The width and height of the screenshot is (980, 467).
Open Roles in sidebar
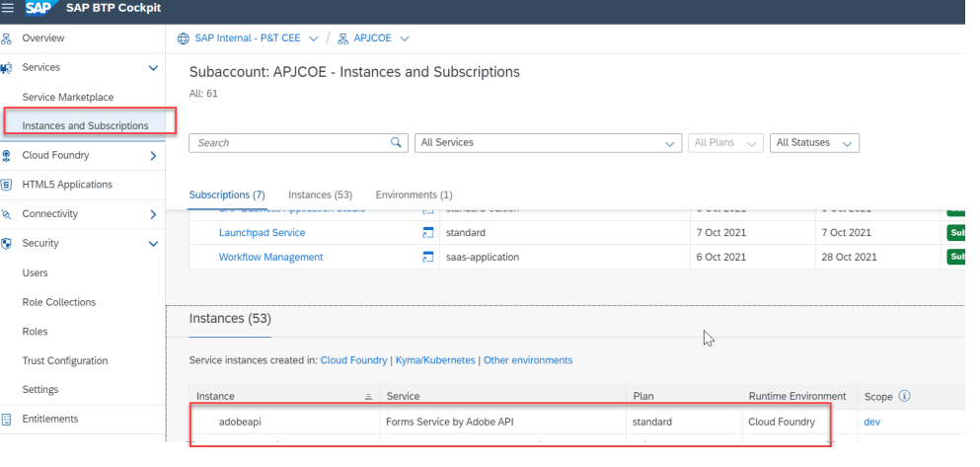click(35, 332)
